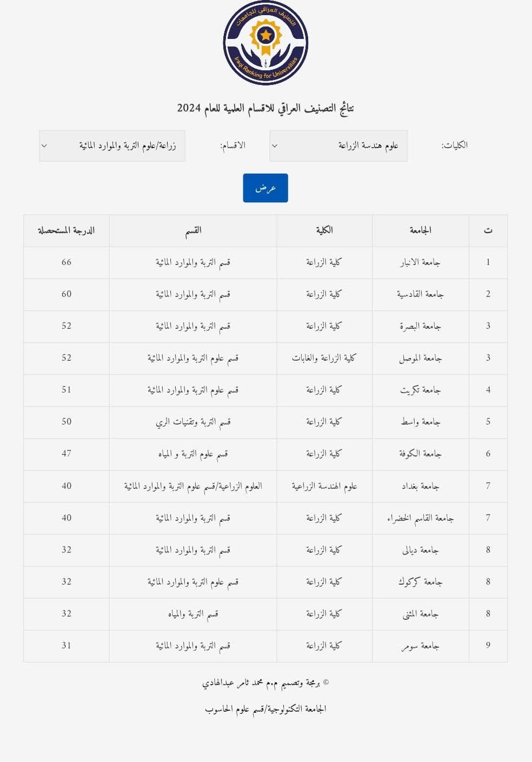Click the الكلية column header
The width and height of the screenshot is (532, 762).
[324, 230]
